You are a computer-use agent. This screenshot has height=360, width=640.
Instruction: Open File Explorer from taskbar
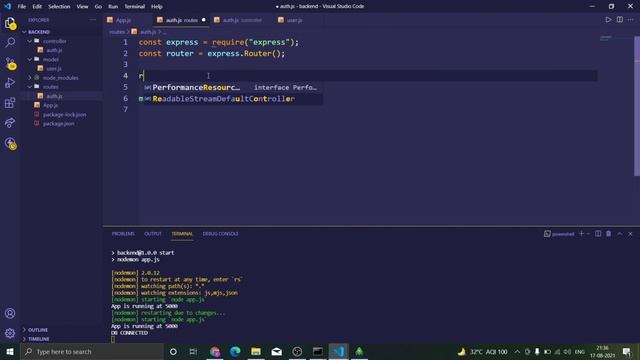click(256, 351)
